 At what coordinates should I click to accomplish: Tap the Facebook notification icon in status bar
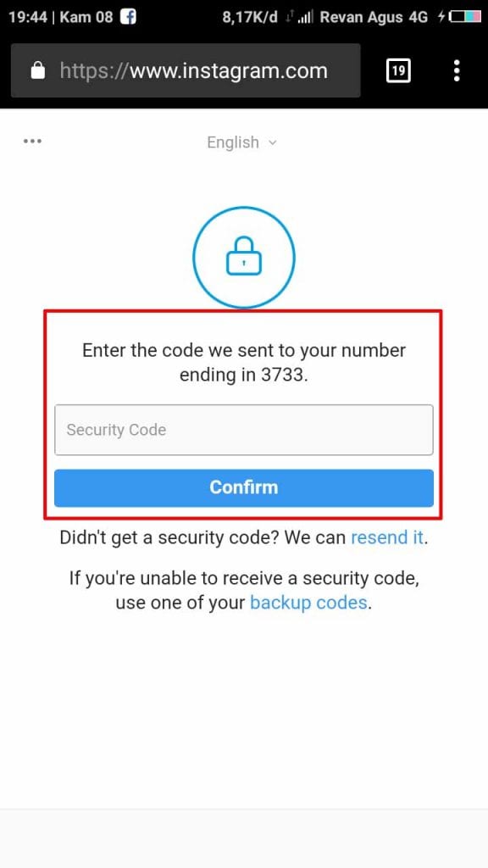(x=129, y=17)
